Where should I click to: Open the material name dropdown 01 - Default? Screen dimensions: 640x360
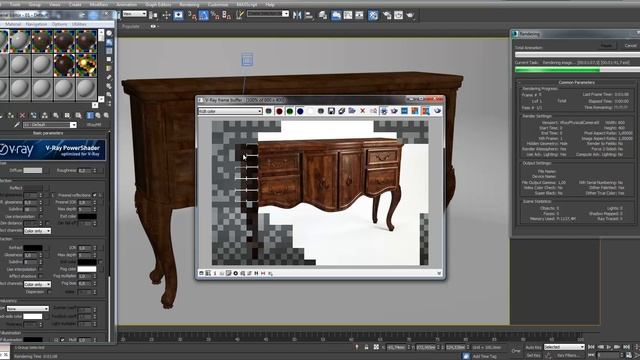pos(50,125)
